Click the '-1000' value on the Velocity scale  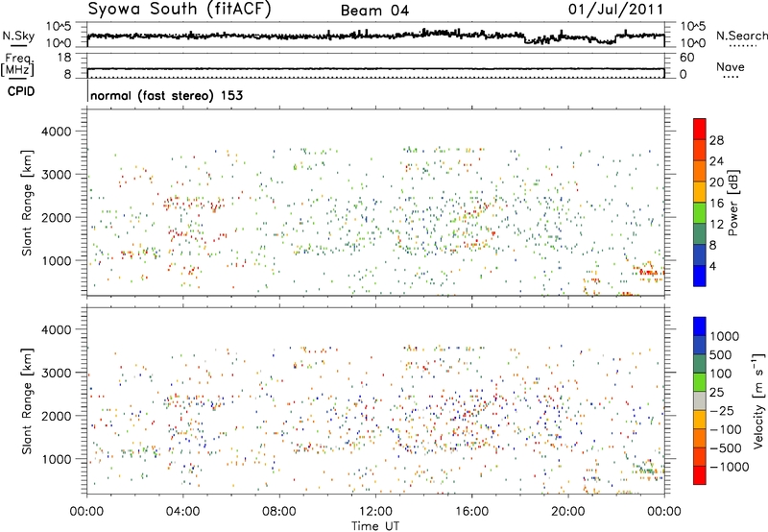coord(730,467)
